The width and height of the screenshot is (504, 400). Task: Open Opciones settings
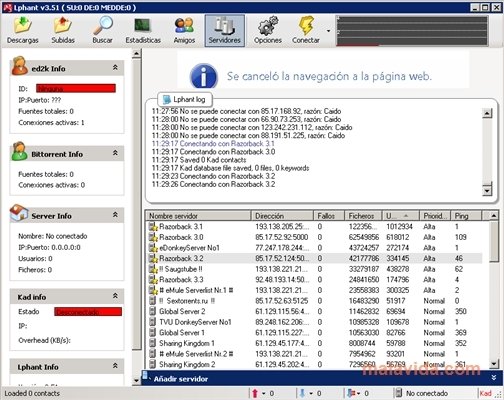(268, 31)
